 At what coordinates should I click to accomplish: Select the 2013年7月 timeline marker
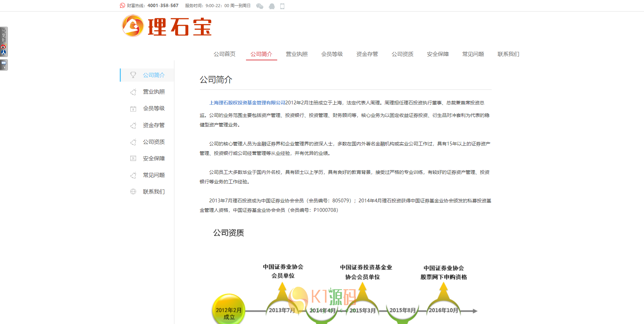click(282, 310)
